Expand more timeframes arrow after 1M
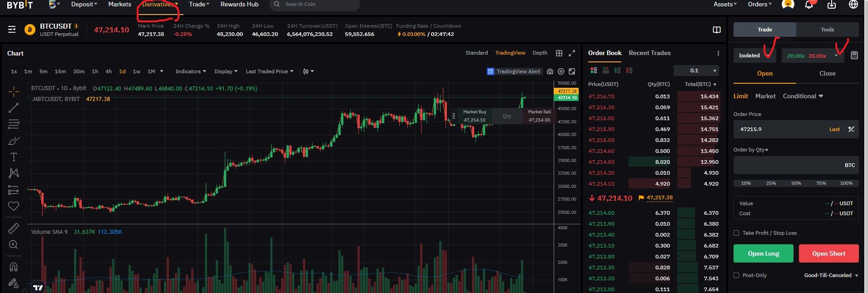 tap(162, 71)
